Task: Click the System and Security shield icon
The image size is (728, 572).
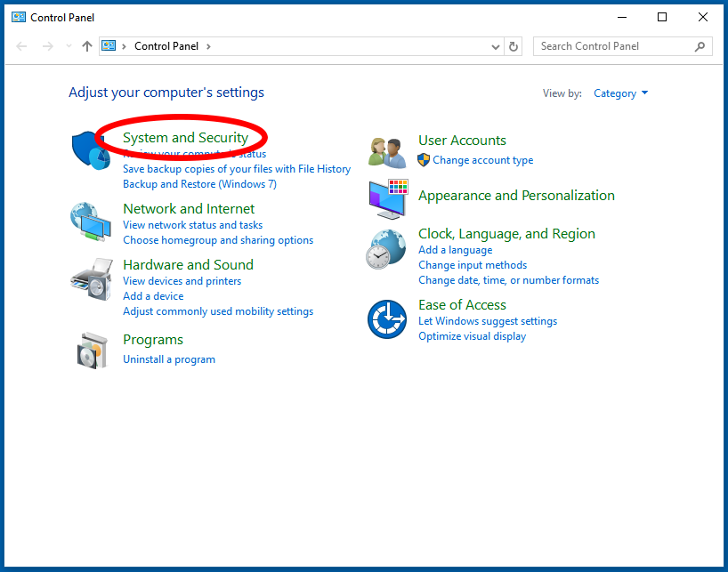Action: 91,150
